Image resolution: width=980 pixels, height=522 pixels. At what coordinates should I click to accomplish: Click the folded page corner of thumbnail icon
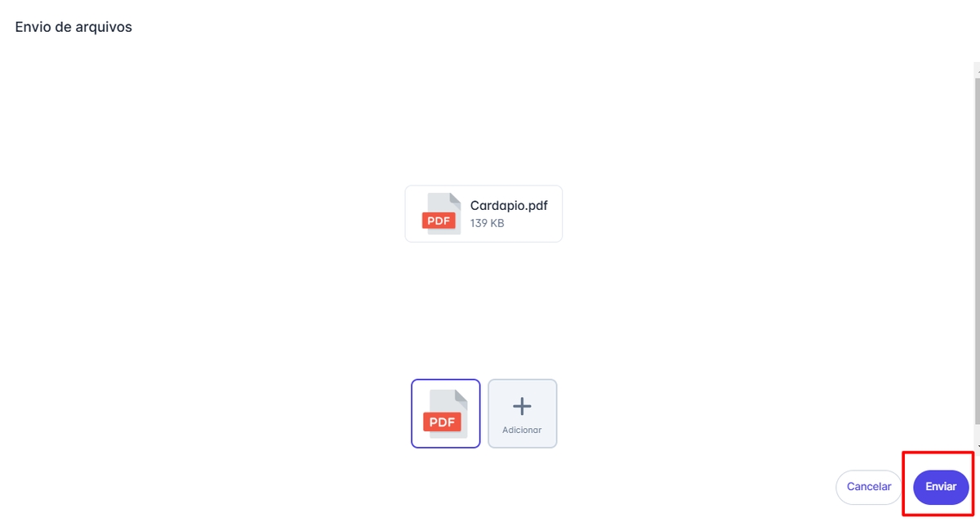[461, 395]
